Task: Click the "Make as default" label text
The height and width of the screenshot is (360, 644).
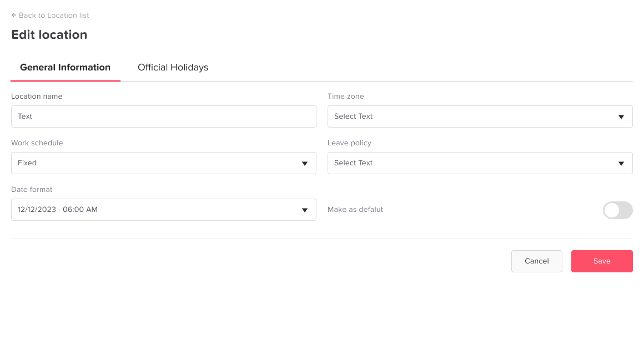Action: [x=355, y=210]
